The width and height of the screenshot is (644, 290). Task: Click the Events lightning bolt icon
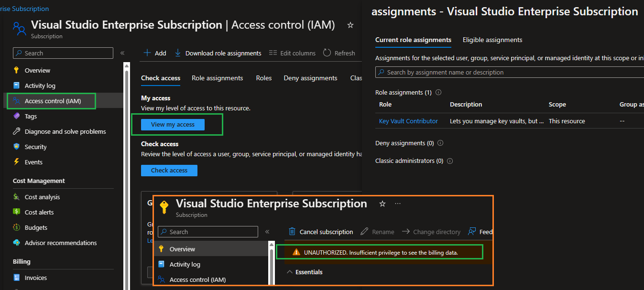click(16, 162)
